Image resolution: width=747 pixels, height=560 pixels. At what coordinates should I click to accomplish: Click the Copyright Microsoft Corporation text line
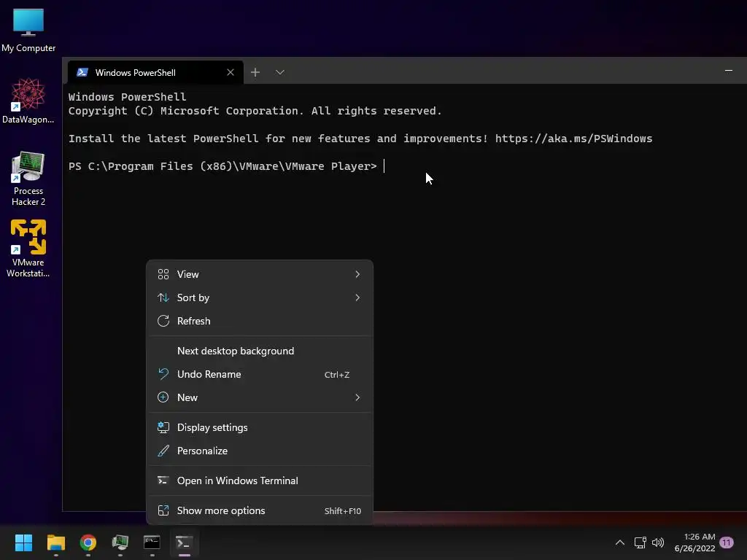point(255,111)
